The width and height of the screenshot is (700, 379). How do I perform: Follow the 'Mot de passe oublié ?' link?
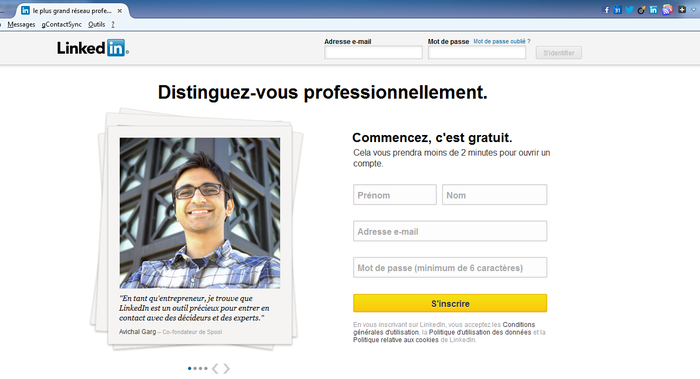click(502, 41)
